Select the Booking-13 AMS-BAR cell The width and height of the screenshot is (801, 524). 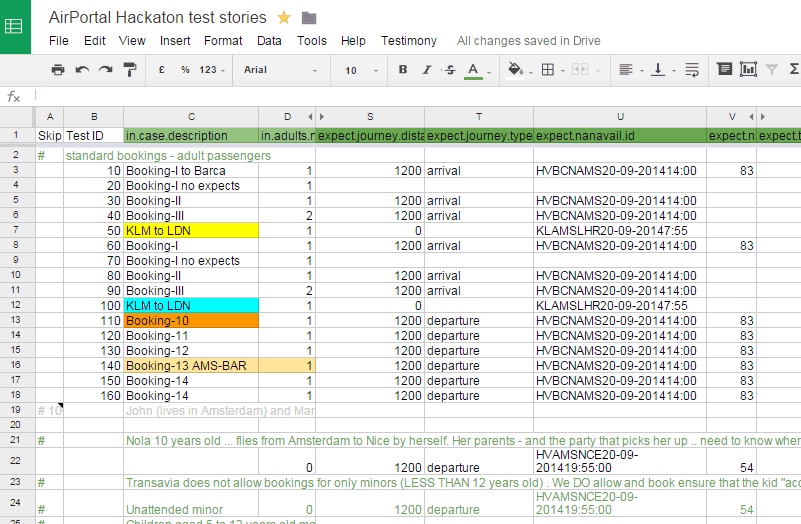pos(191,366)
